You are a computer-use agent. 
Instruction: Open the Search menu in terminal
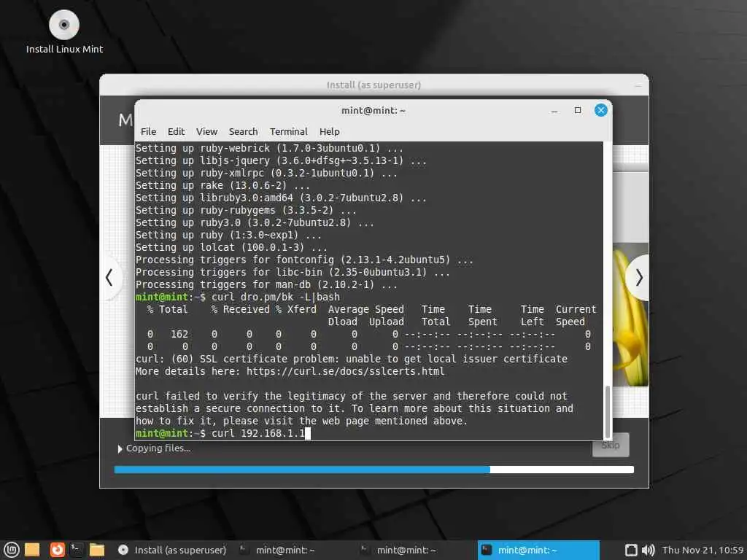243,131
